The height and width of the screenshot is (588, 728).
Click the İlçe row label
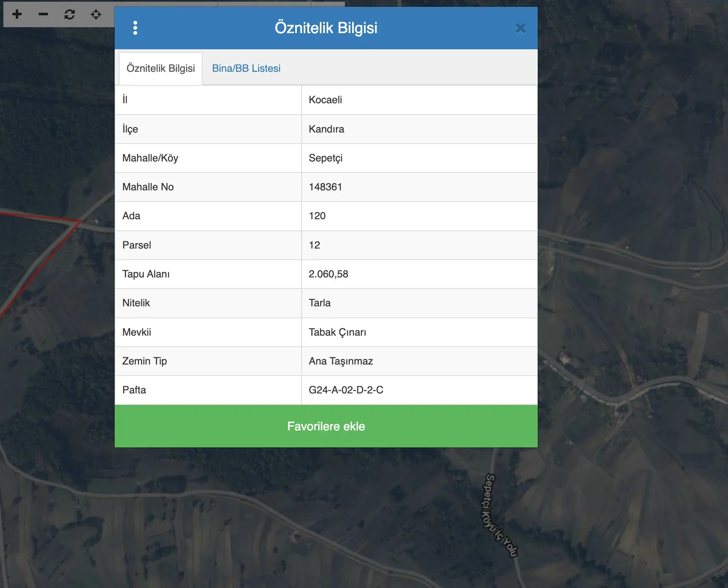point(130,129)
